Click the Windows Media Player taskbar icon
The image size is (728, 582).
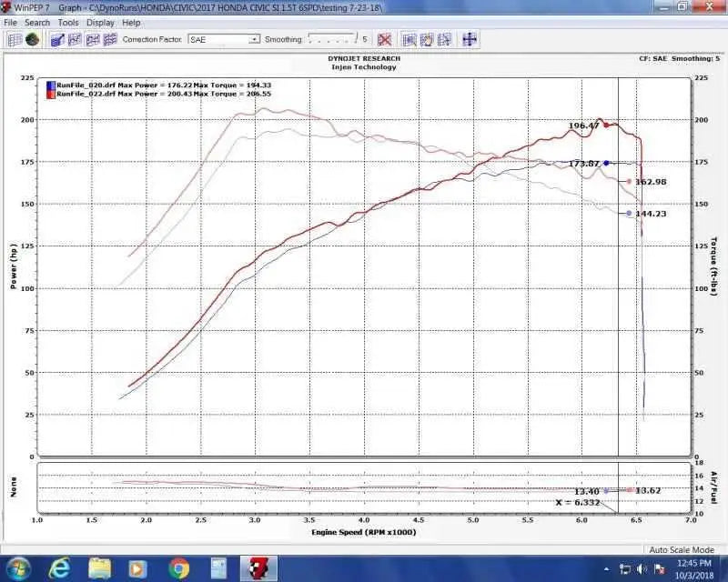[139, 568]
